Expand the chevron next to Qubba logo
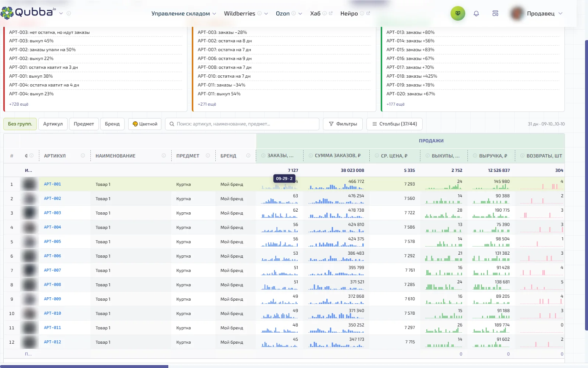 (61, 13)
